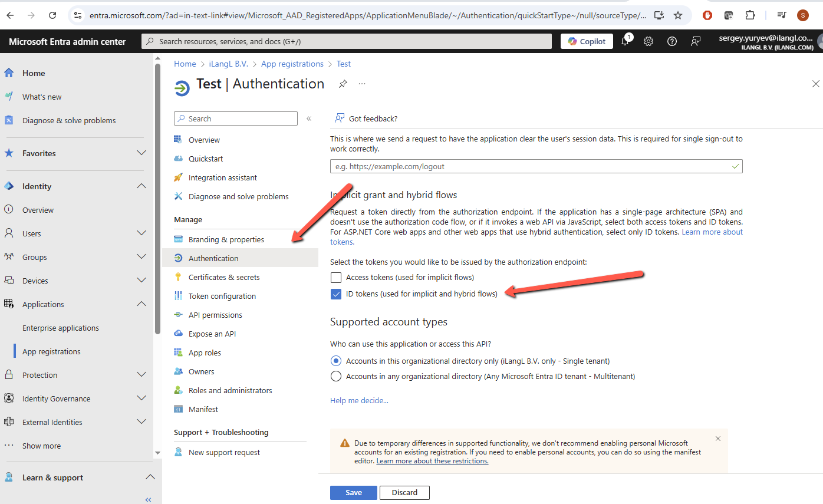This screenshot has height=504, width=823.
Task: Open Learn more about these restrictions link
Action: (433, 461)
